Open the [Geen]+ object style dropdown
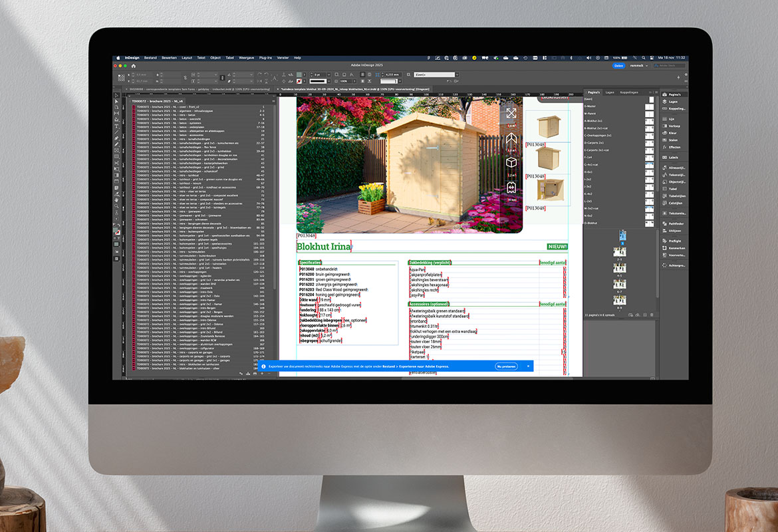This screenshot has height=532, width=778. coord(456,74)
